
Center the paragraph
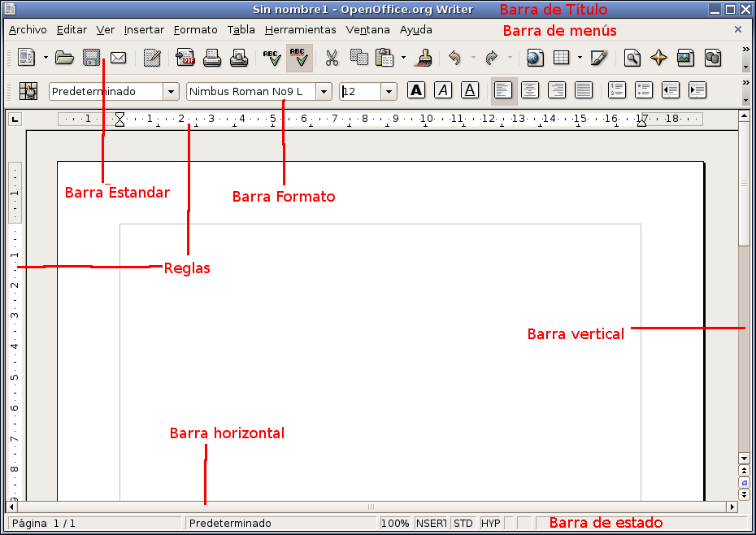point(530,90)
